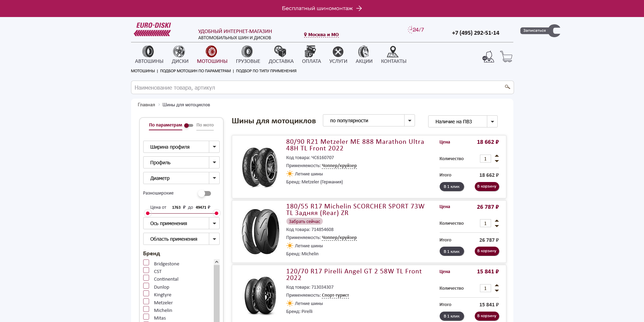Screen dimensions: 644x322
Task: Enable the Разноширокие toggle
Action: [x=204, y=193]
